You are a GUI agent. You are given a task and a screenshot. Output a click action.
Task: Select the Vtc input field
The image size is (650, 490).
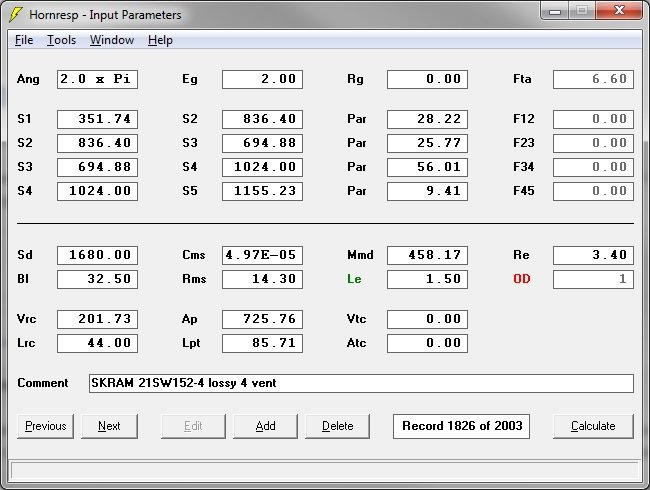click(427, 319)
